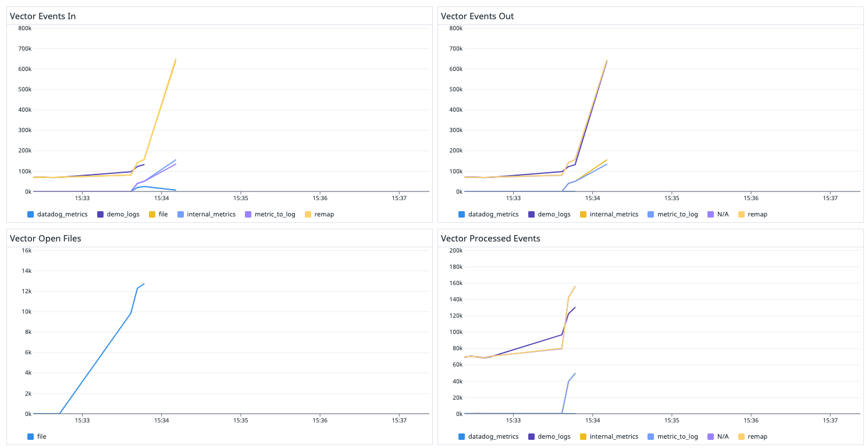Toggle the metric_to_log series in Vector Events In legend
Image resolution: width=868 pixels, height=448 pixels.
tap(270, 214)
